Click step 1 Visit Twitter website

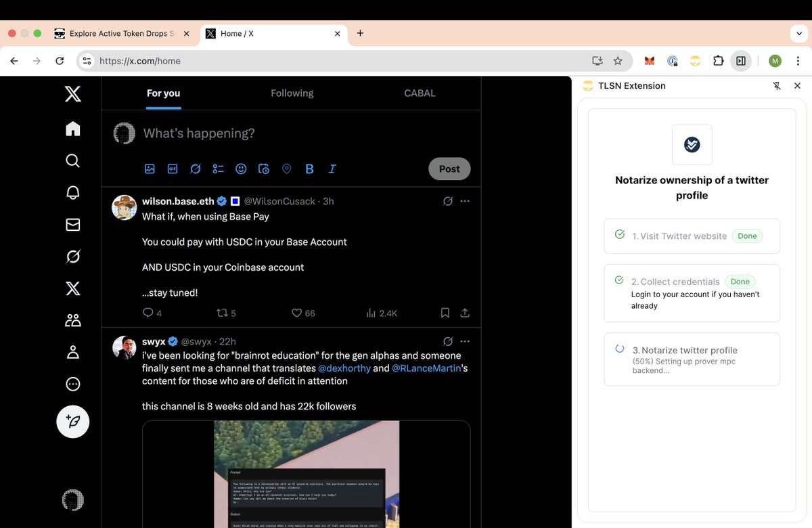692,236
